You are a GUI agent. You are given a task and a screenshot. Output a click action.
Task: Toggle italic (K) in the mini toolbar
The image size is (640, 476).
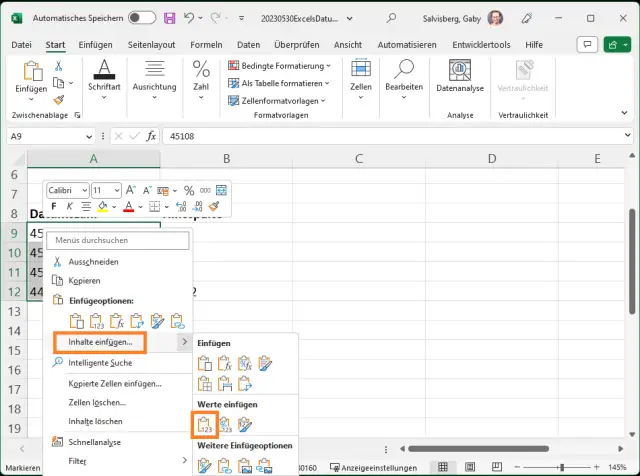tap(69, 207)
